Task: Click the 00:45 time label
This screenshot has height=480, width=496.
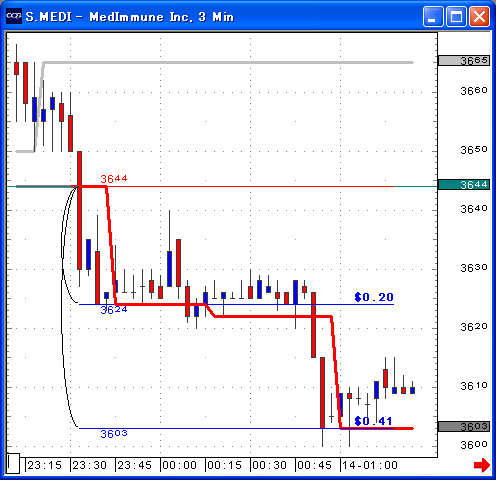Action: [x=314, y=465]
